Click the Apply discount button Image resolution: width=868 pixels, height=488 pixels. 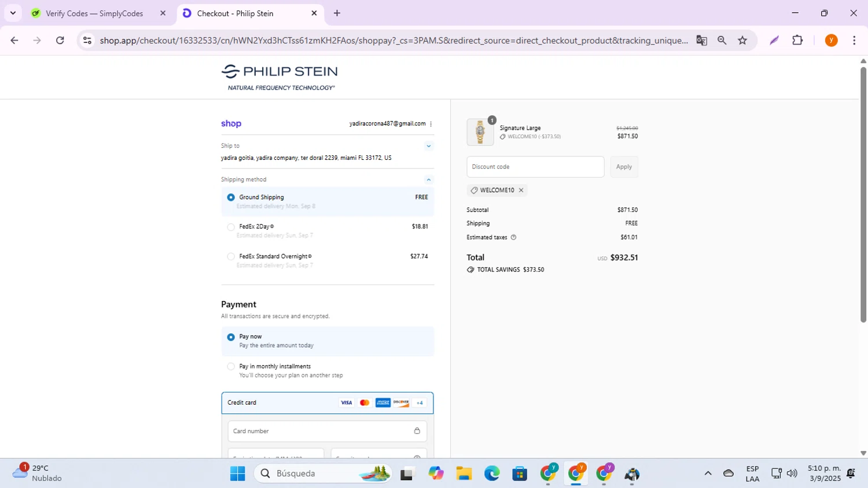click(624, 167)
